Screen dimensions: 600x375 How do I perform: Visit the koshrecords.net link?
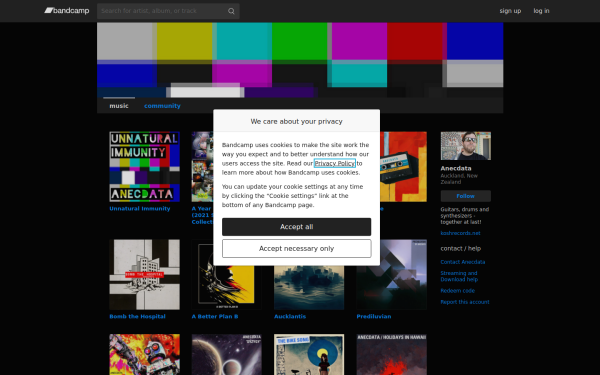tap(460, 233)
